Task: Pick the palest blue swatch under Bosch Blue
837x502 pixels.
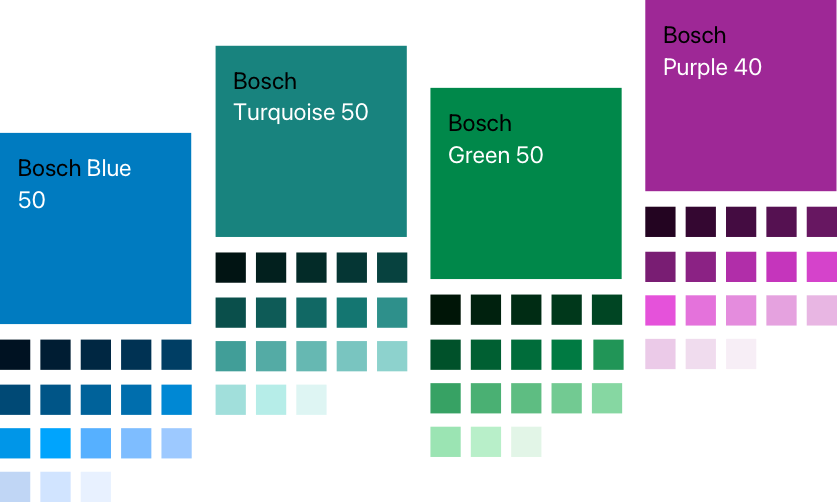Action: point(96,487)
